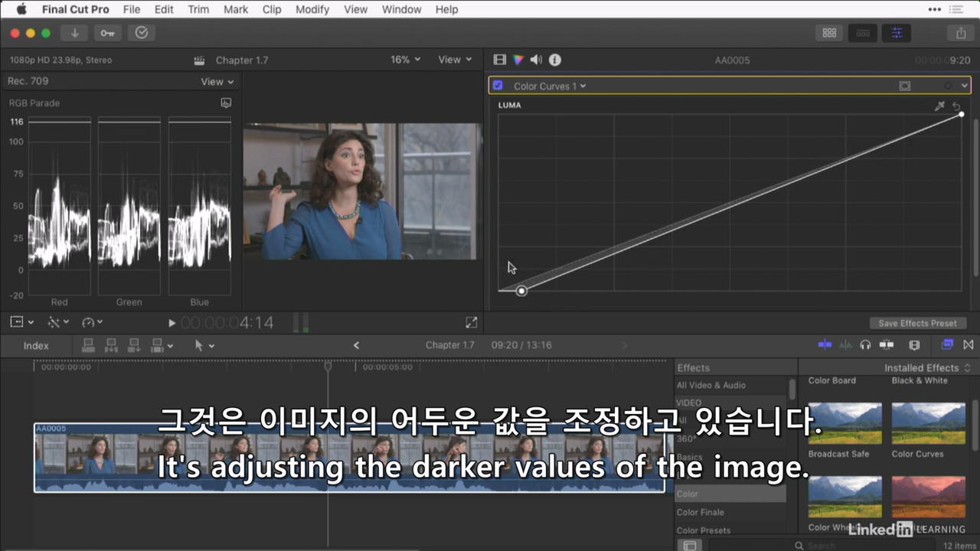
Task: Open the Trim menu
Action: (x=198, y=9)
